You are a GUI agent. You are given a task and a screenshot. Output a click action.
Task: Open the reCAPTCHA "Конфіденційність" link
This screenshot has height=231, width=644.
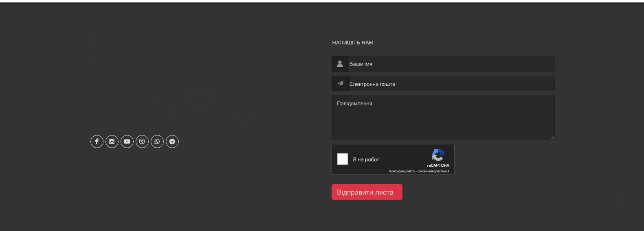(x=402, y=171)
